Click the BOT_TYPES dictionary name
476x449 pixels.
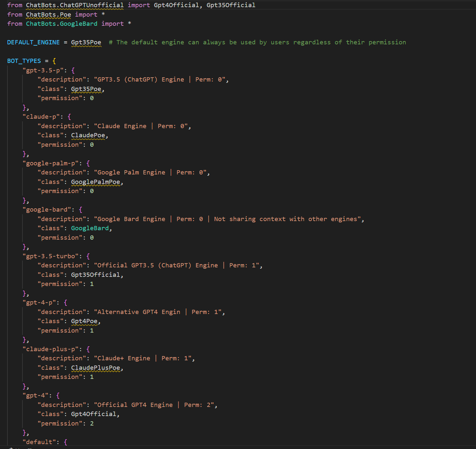pyautogui.click(x=24, y=61)
